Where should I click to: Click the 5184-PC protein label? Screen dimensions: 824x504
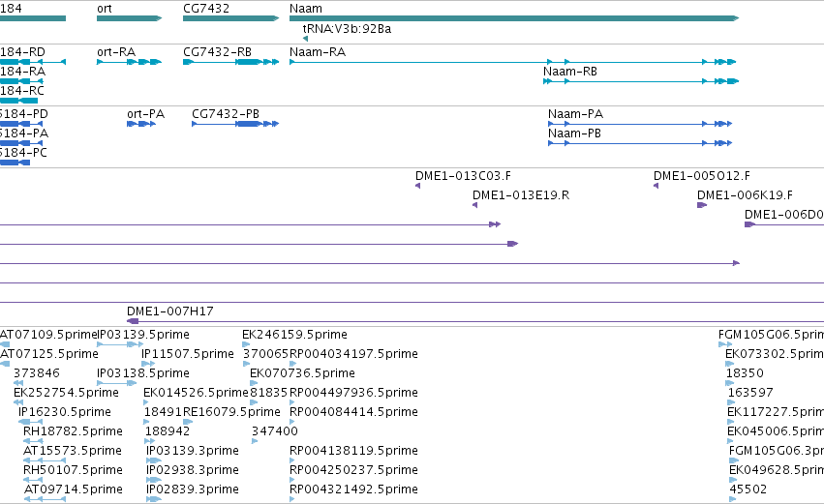click(x=23, y=153)
